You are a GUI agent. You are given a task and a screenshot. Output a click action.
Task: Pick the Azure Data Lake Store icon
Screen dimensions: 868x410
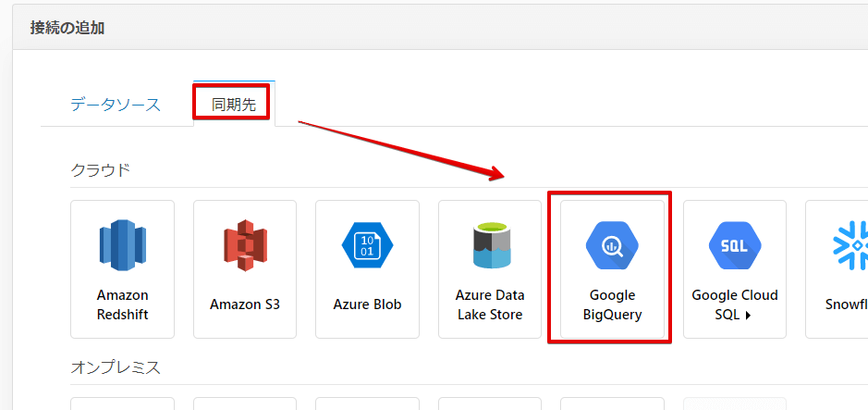(x=490, y=245)
